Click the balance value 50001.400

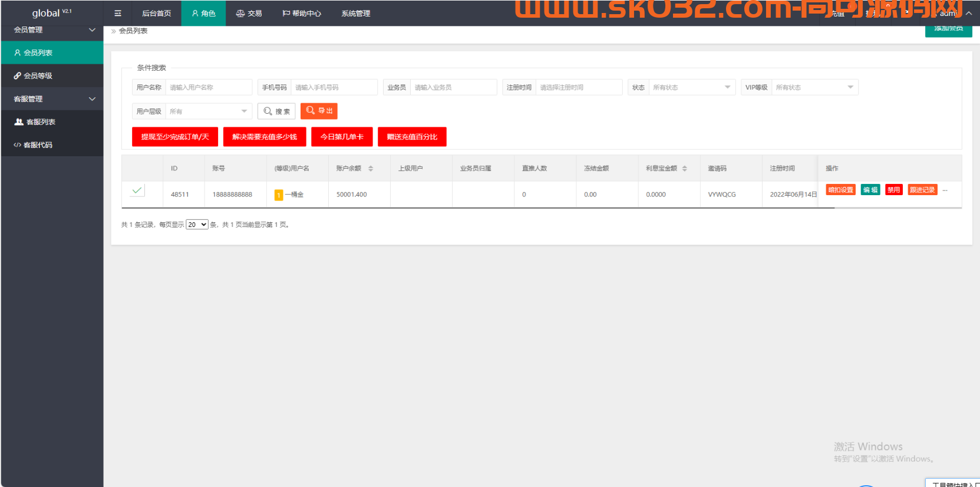pyautogui.click(x=352, y=195)
